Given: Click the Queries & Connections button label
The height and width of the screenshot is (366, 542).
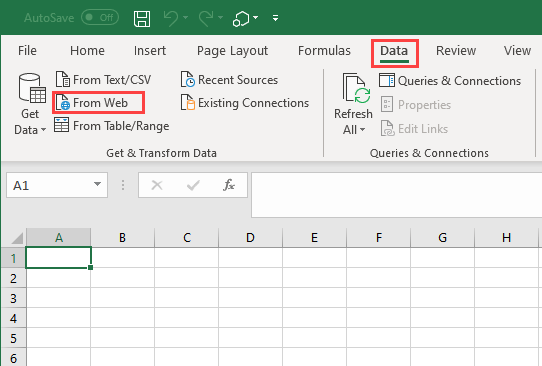Looking at the screenshot, I should click(459, 81).
